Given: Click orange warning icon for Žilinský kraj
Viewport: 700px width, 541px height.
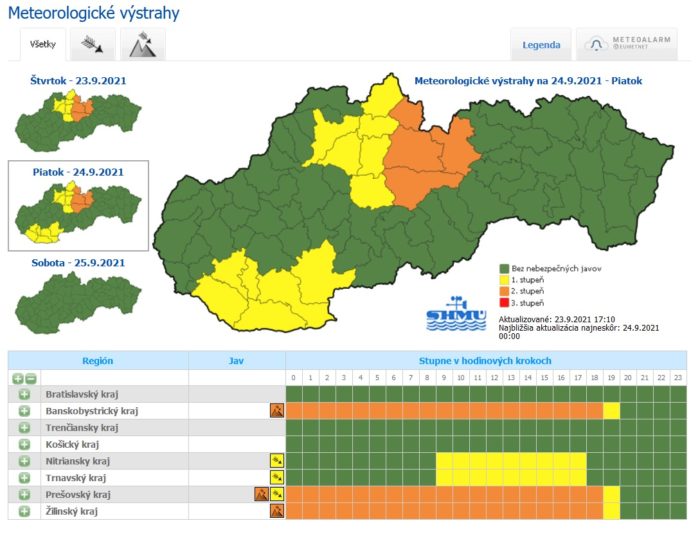Looking at the screenshot, I should tap(277, 512).
